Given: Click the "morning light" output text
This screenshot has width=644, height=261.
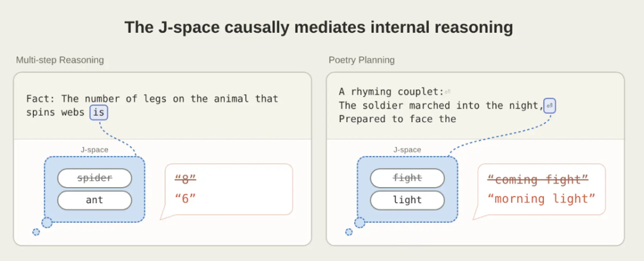Looking at the screenshot, I should click(x=541, y=199).
